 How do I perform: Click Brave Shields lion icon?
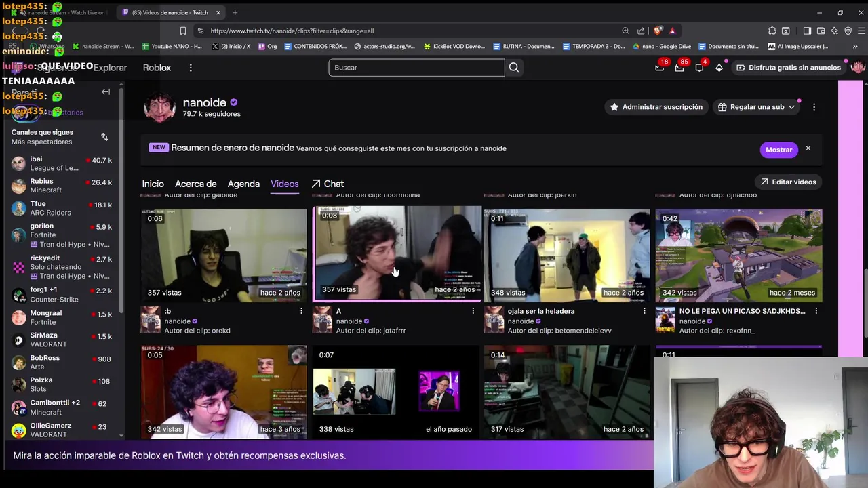[x=657, y=30]
